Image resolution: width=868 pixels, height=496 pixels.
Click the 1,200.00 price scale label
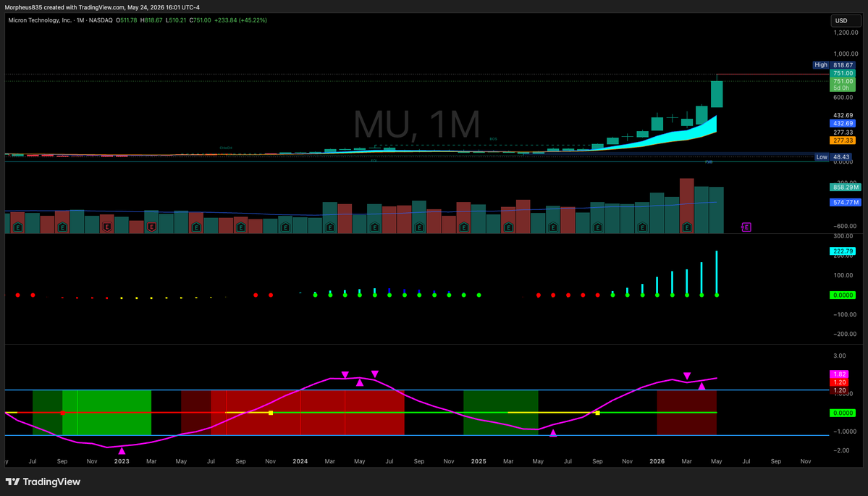846,33
